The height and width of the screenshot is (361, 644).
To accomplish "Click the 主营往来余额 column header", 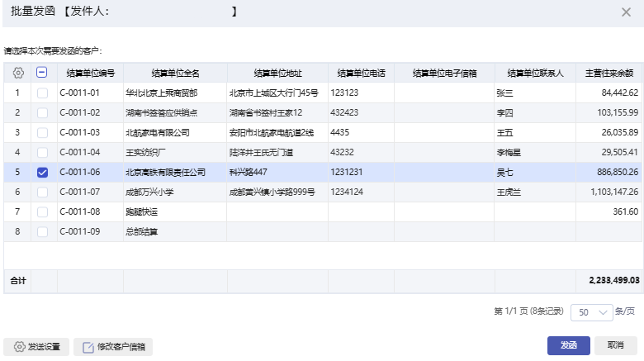I will coord(608,73).
